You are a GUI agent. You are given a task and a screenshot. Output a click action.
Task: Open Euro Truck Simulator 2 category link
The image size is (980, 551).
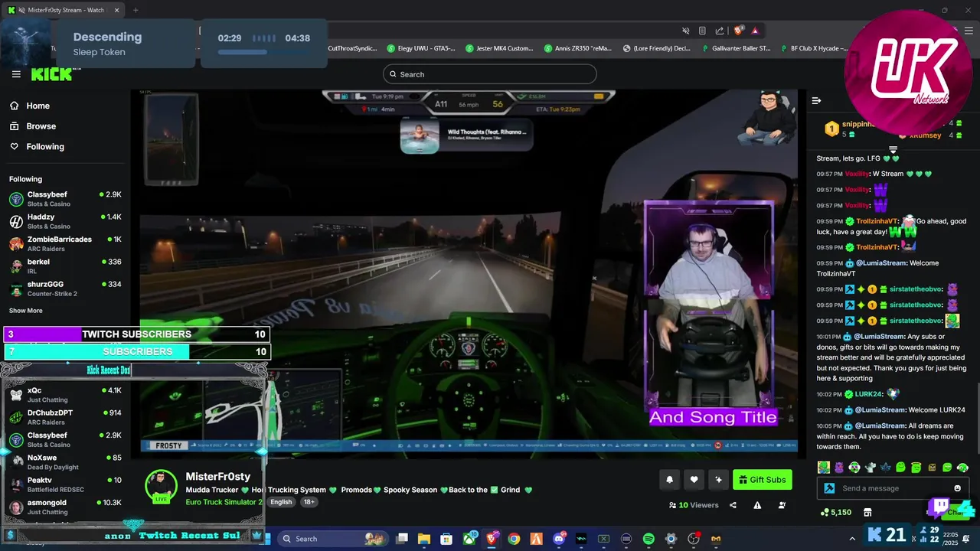click(224, 502)
